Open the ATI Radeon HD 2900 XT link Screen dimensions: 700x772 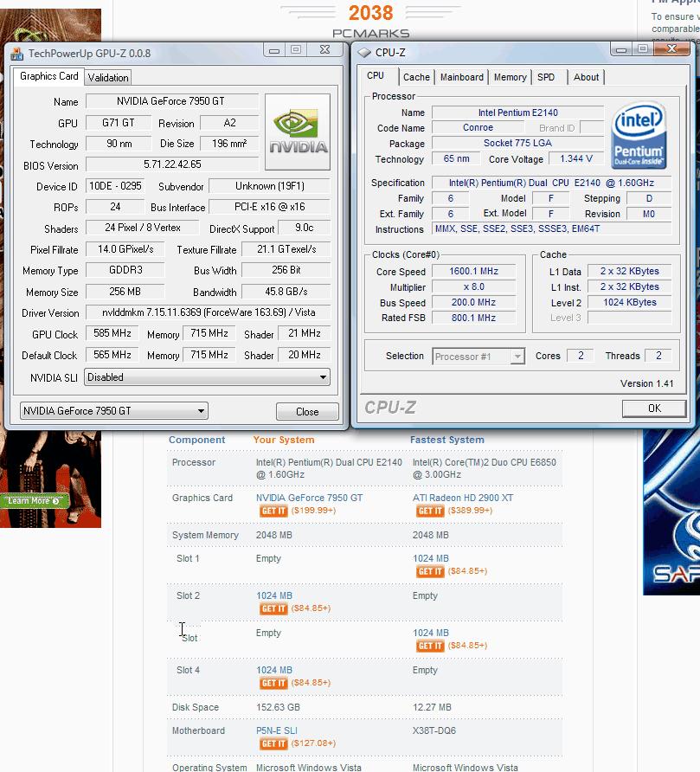[463, 498]
